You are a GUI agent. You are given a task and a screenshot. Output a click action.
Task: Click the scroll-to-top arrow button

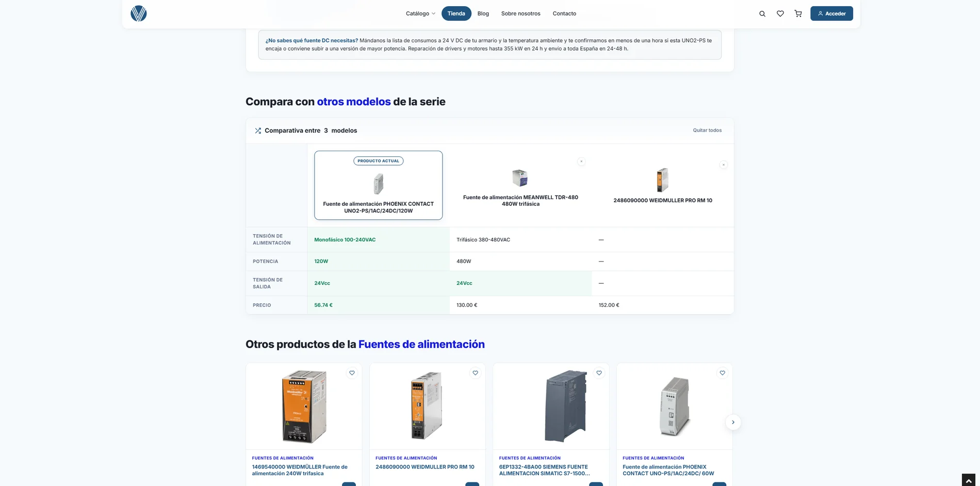tap(969, 480)
